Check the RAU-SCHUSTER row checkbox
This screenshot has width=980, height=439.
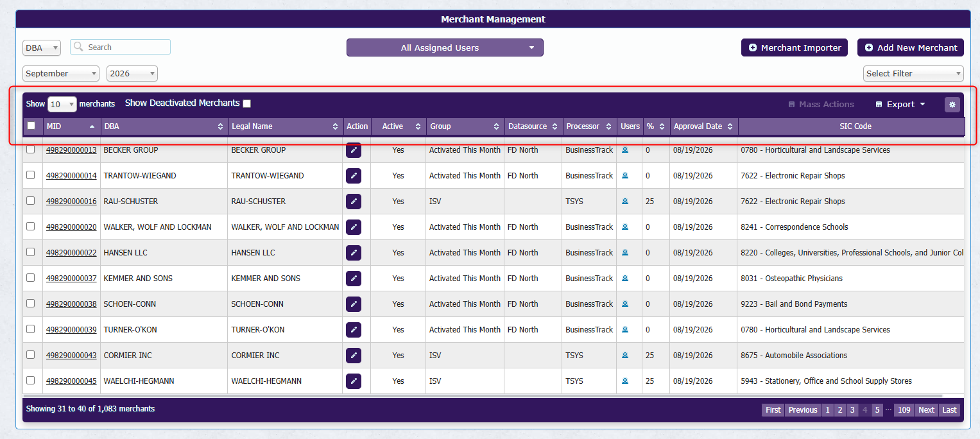[x=31, y=201]
